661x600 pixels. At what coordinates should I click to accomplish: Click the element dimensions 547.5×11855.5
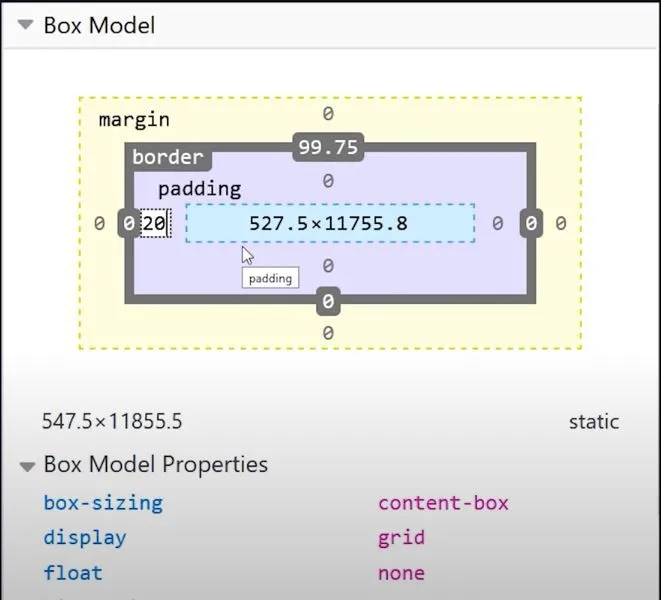[112, 421]
